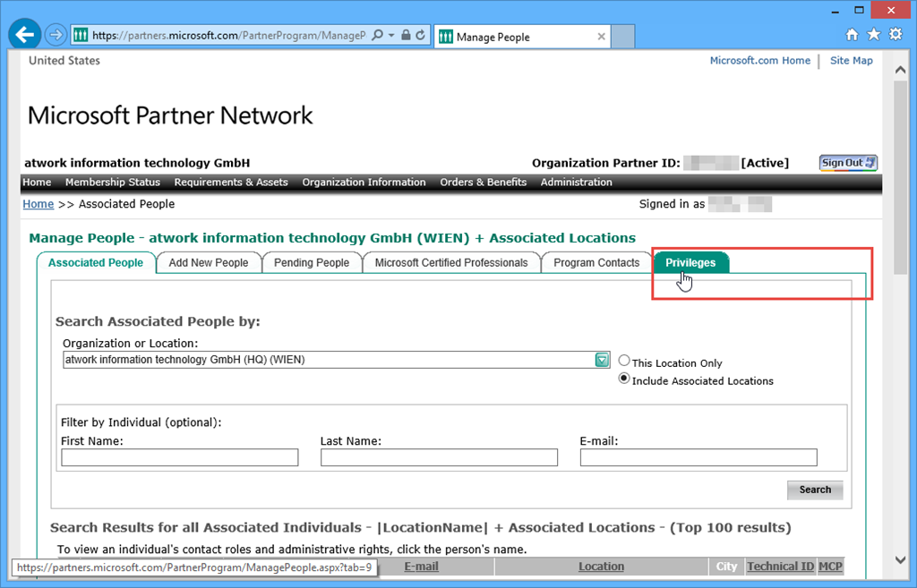Expand the Organization or Location dropdown
917x588 pixels.
603,360
